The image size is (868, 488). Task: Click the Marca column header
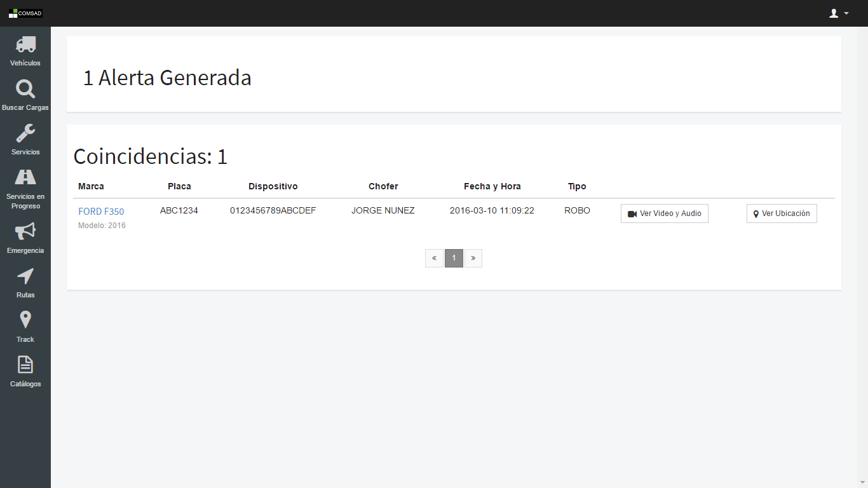pyautogui.click(x=91, y=186)
